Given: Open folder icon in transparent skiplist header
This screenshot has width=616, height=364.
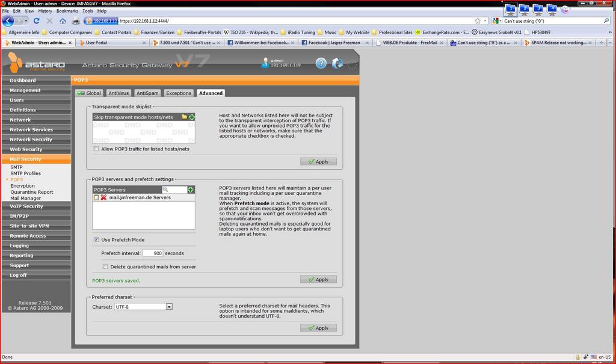Looking at the screenshot, I should click(185, 117).
